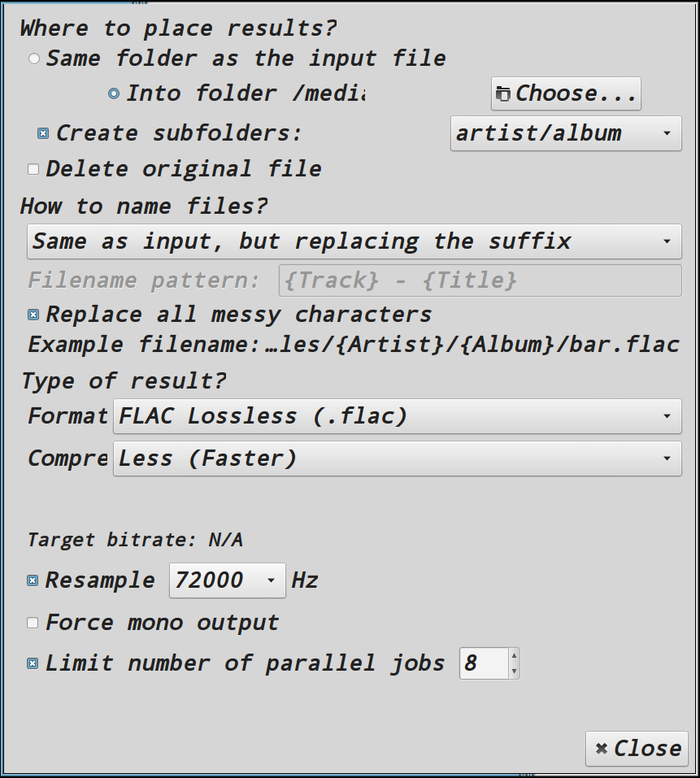Click the folder icon on Choose button

tap(503, 93)
